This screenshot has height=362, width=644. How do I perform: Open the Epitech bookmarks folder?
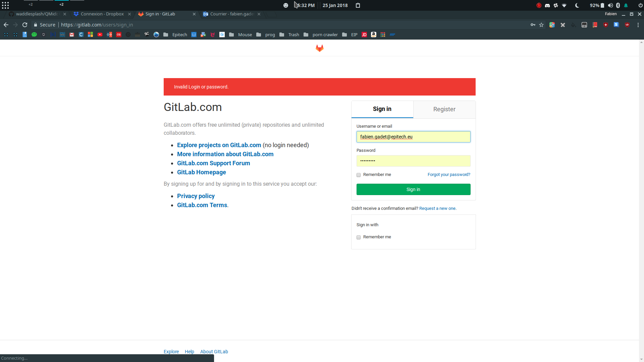point(175,35)
